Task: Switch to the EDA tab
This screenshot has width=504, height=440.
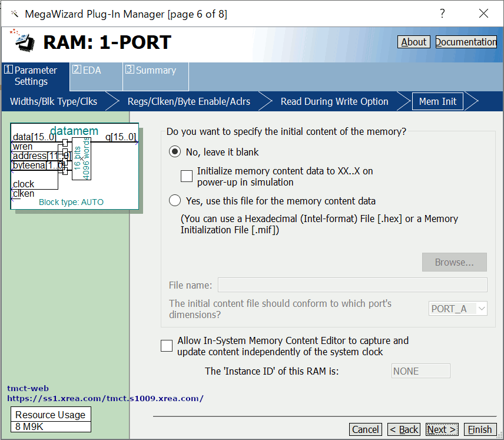Action: point(96,77)
